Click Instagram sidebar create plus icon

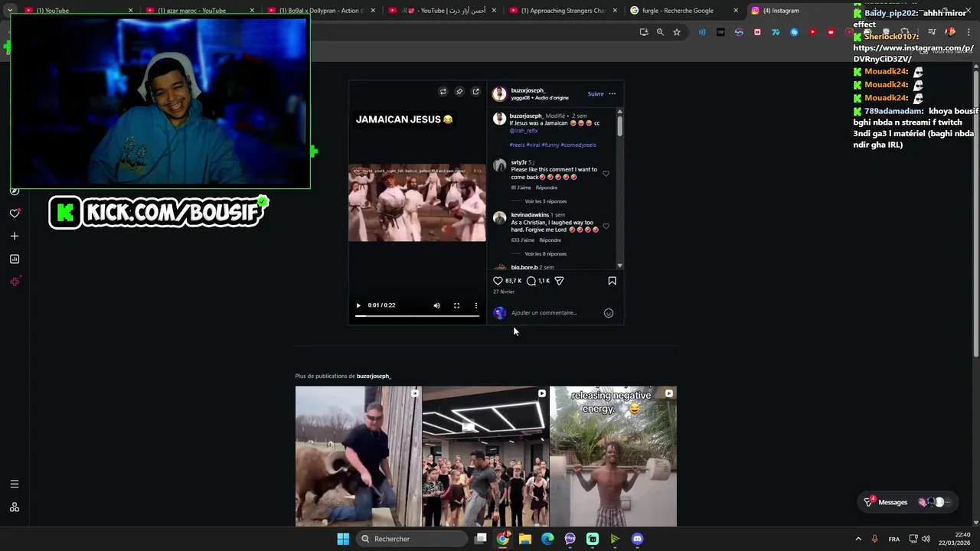(x=15, y=236)
